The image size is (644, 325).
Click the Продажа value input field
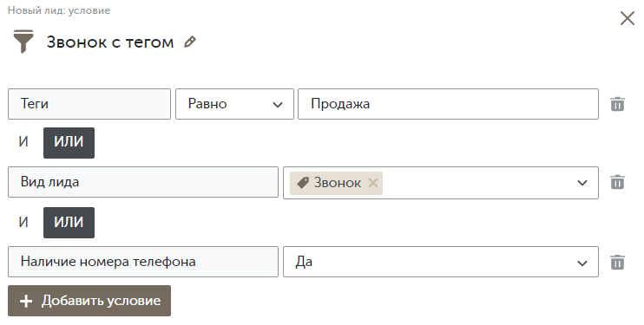coord(448,104)
